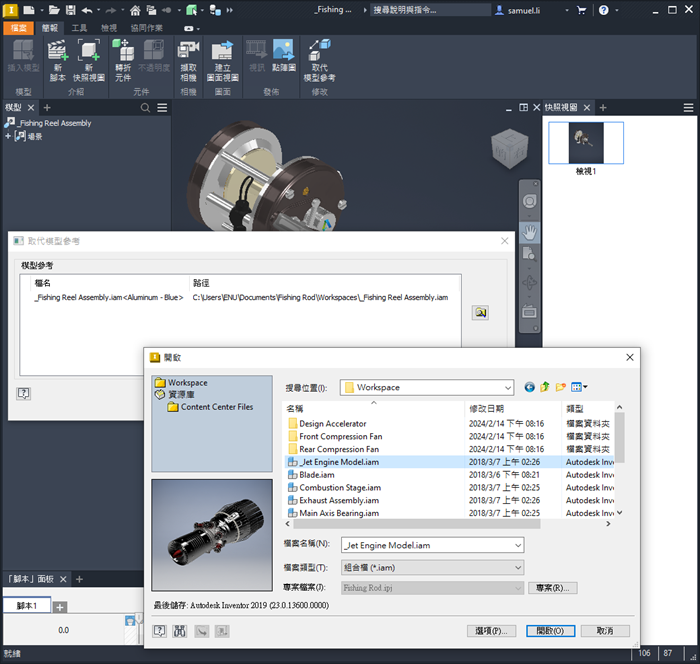Click the Options (選項) button
This screenshot has height=664, width=700.
[x=491, y=631]
